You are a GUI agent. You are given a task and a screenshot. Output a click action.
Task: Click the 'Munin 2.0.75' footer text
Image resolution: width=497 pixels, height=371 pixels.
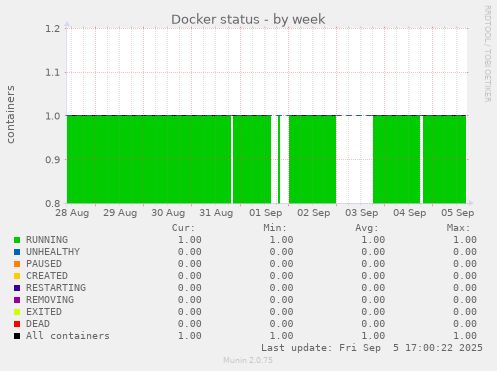point(248,360)
